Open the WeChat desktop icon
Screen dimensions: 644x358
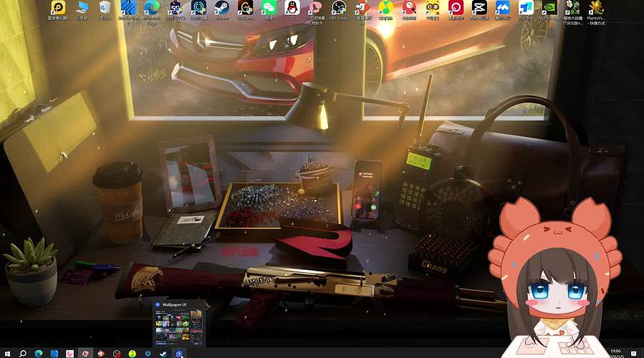click(269, 8)
